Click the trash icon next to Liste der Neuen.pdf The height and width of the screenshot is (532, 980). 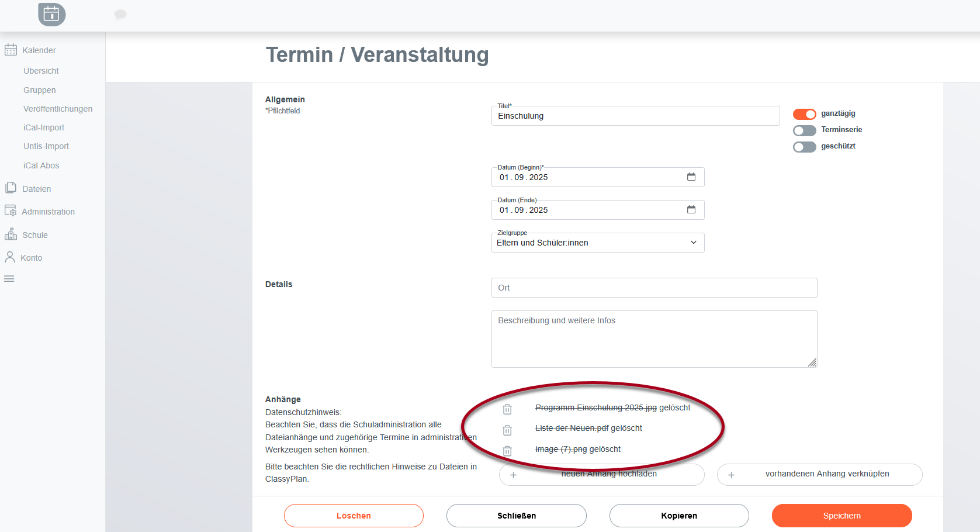[507, 430]
